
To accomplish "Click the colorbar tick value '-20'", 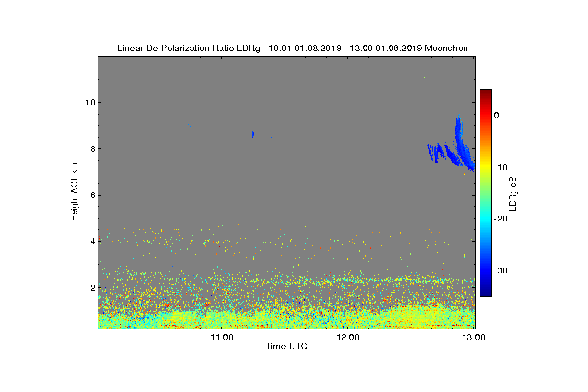I will point(501,219).
